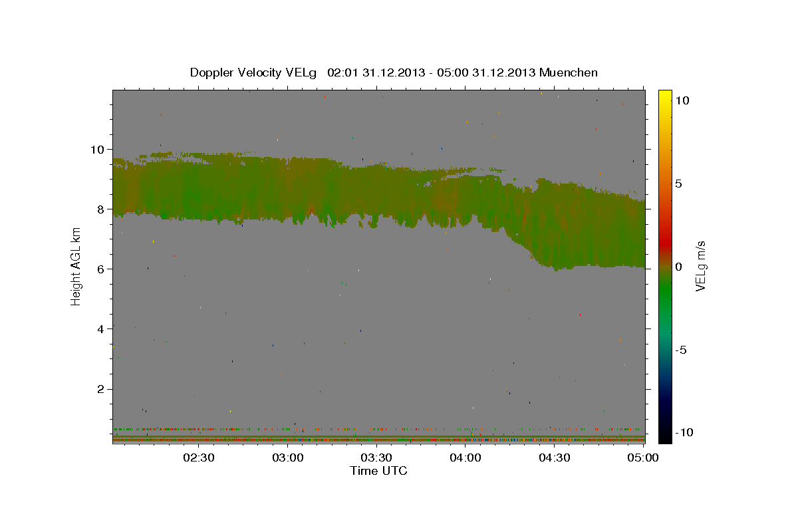The image size is (798, 532).
Task: Click the 05:00 time axis tick label
Action: 642,458
